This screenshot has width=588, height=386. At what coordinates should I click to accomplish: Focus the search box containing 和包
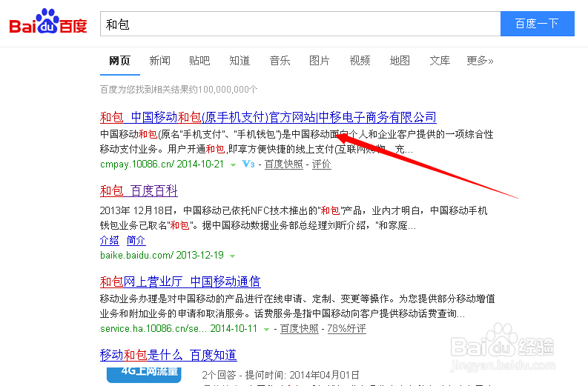(300, 24)
